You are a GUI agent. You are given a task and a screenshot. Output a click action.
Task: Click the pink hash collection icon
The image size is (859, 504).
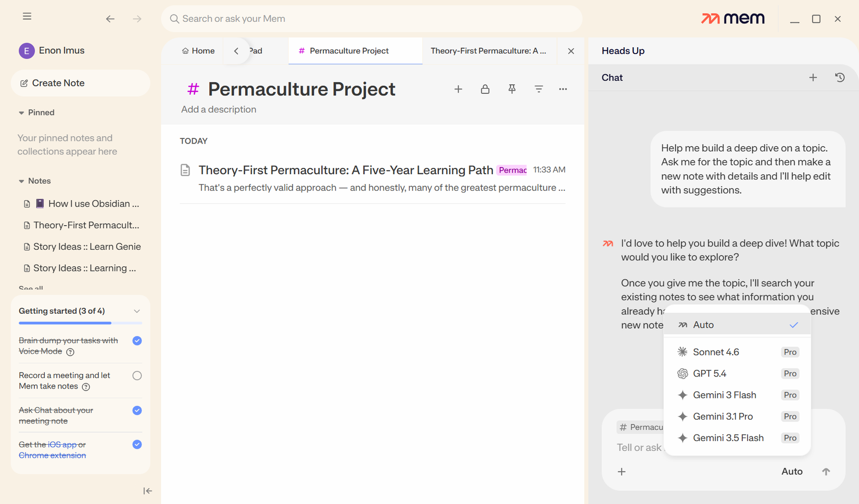coord(193,89)
